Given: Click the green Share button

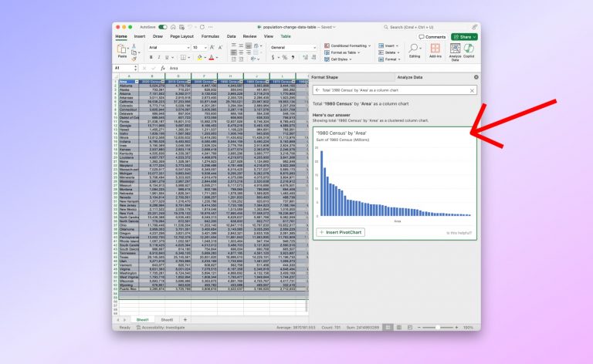Looking at the screenshot, I should [x=465, y=36].
